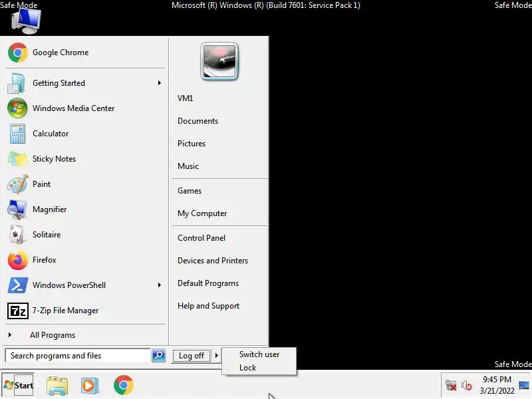Click the search magnifier button
This screenshot has height=399, width=532.
coord(158,356)
